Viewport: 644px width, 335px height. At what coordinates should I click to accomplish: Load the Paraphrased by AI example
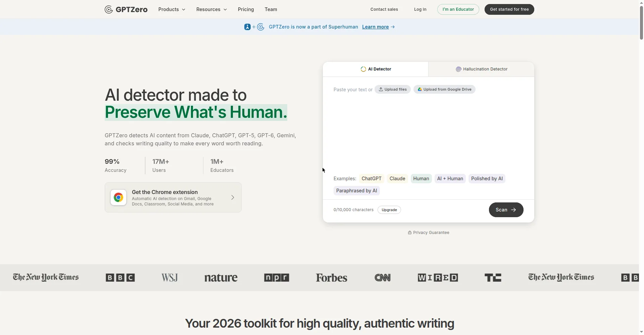coord(357,191)
